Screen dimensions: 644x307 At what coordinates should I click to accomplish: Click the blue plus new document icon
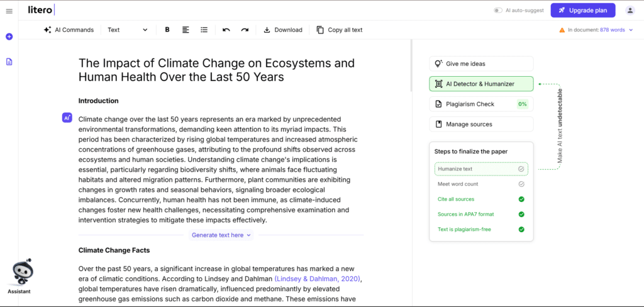click(9, 36)
